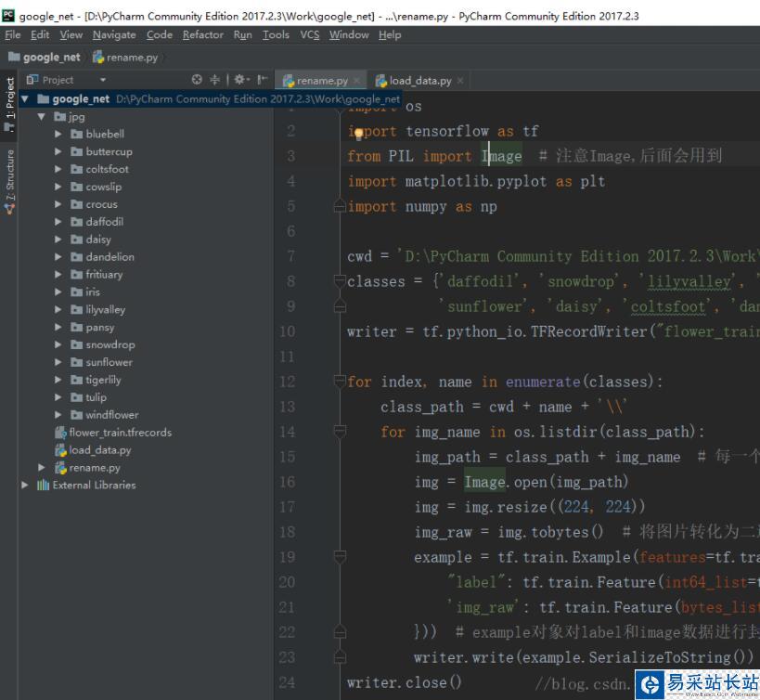This screenshot has width=760, height=700.
Task: Click the folder icon in the google_net breadcrumb
Action: (14, 56)
